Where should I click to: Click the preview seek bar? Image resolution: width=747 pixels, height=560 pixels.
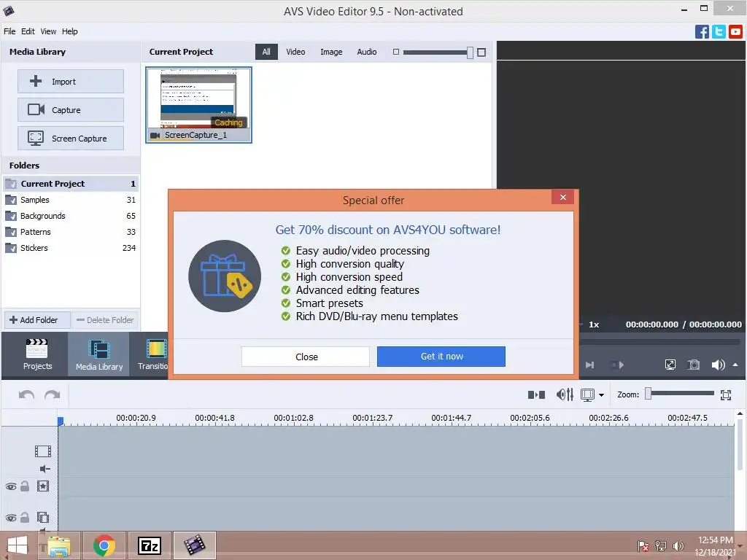659,341
